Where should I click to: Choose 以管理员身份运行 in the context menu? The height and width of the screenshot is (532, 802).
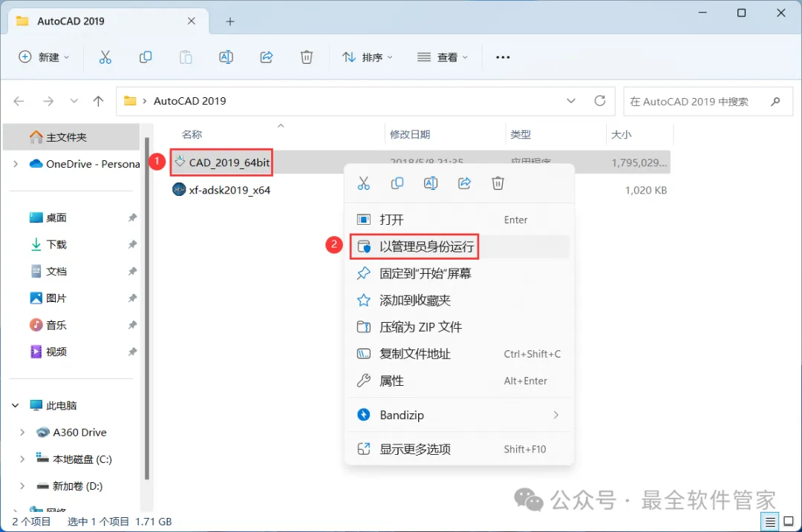460,247
